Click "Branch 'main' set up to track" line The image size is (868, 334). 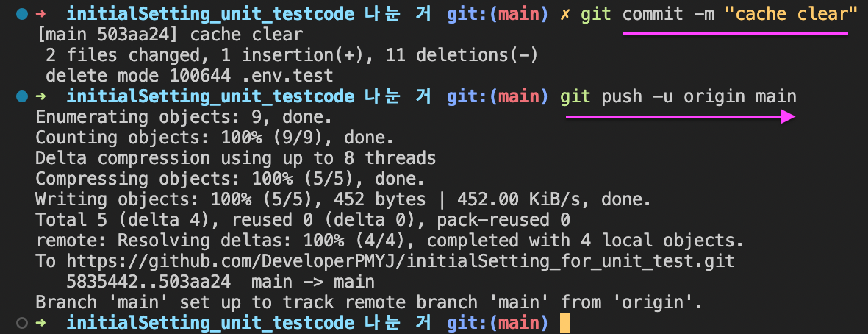coord(369,302)
